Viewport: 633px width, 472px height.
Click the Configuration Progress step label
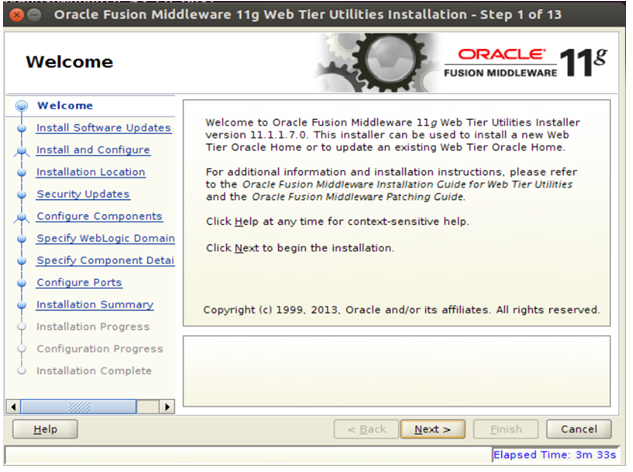click(100, 348)
